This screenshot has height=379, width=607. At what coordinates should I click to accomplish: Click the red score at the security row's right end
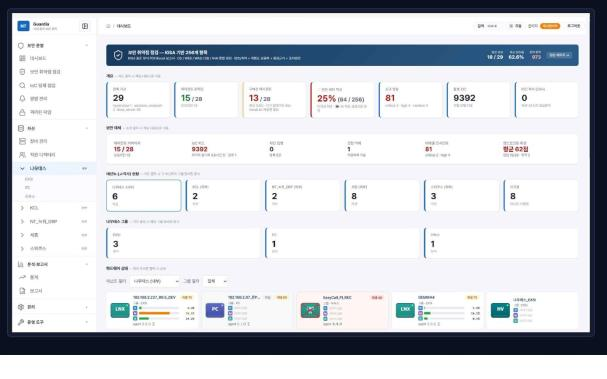[x=516, y=149]
